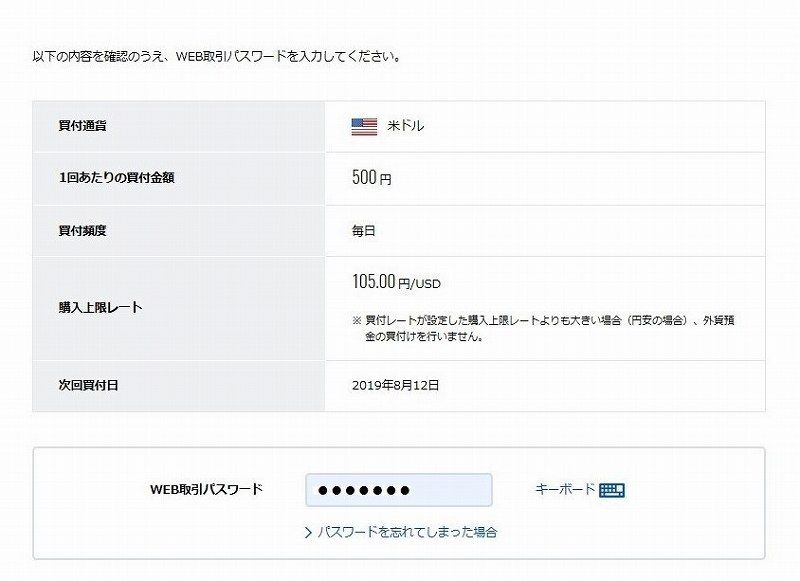The image size is (800, 581).
Task: Click the US flag icon
Action: (364, 127)
